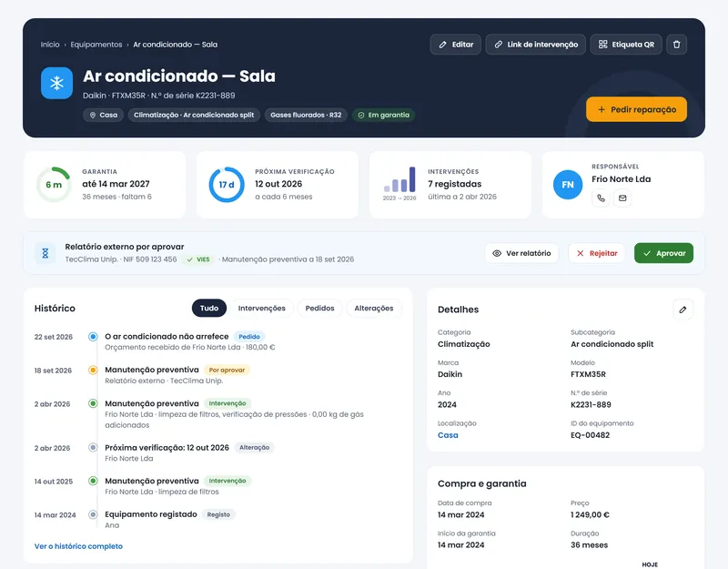The height and width of the screenshot is (569, 728).
Task: Open the Casa location link in Detalhes
Action: (448, 435)
